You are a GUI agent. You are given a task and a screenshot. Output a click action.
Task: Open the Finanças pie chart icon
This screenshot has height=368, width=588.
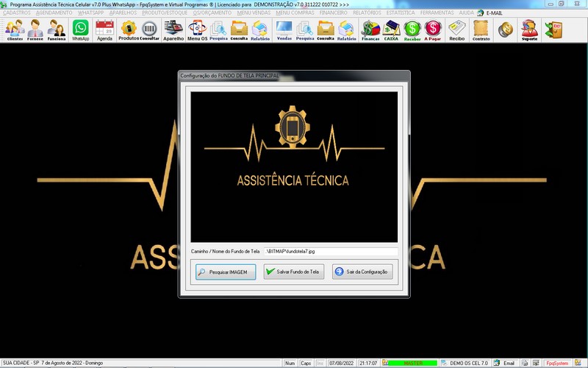pos(370,30)
